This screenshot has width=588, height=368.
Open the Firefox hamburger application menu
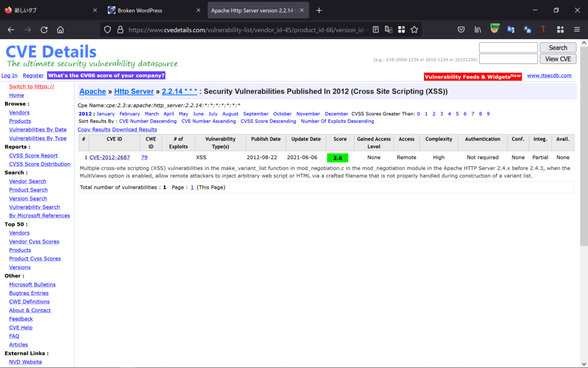(577, 29)
